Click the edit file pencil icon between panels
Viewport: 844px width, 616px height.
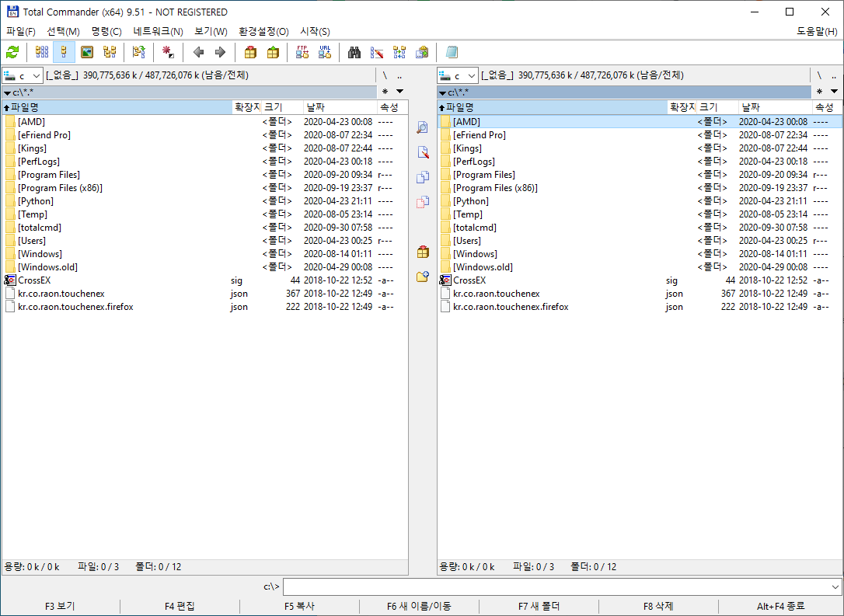(423, 152)
